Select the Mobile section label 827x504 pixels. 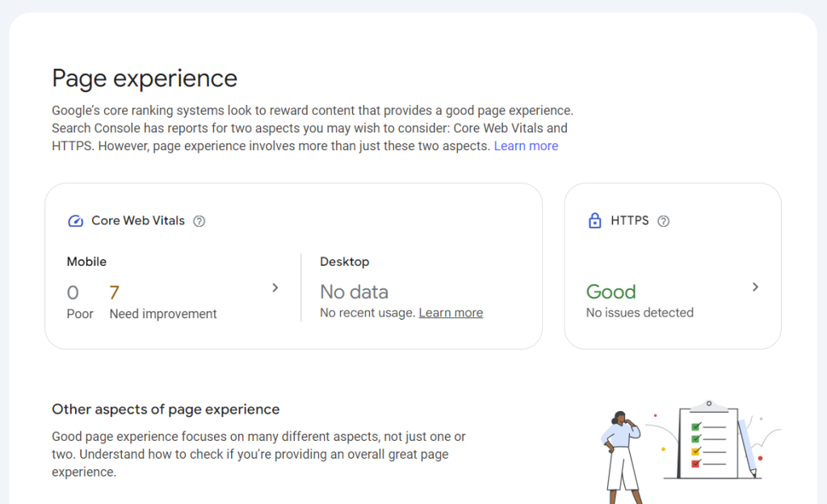[86, 262]
